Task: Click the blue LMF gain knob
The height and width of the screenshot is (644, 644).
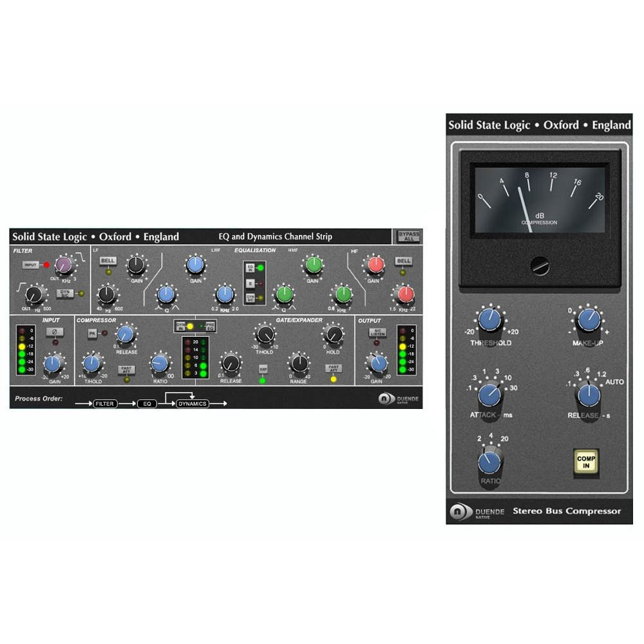Action: (x=196, y=265)
